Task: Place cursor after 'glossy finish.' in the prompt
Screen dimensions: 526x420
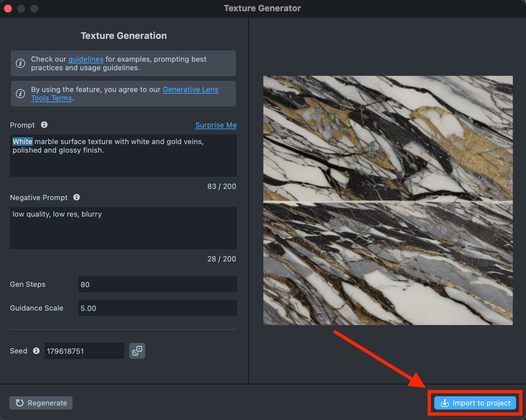Action: [104, 150]
